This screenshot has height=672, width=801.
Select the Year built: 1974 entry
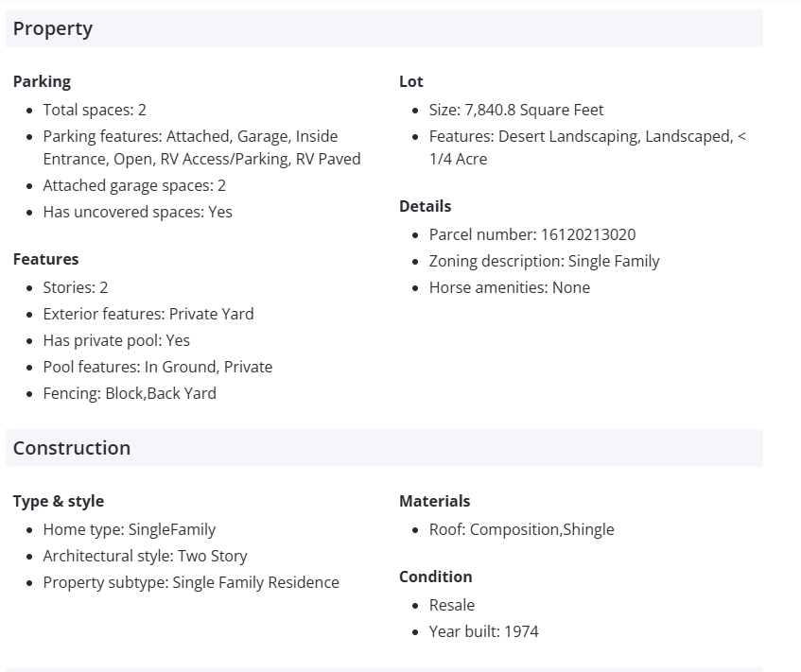[x=483, y=631]
